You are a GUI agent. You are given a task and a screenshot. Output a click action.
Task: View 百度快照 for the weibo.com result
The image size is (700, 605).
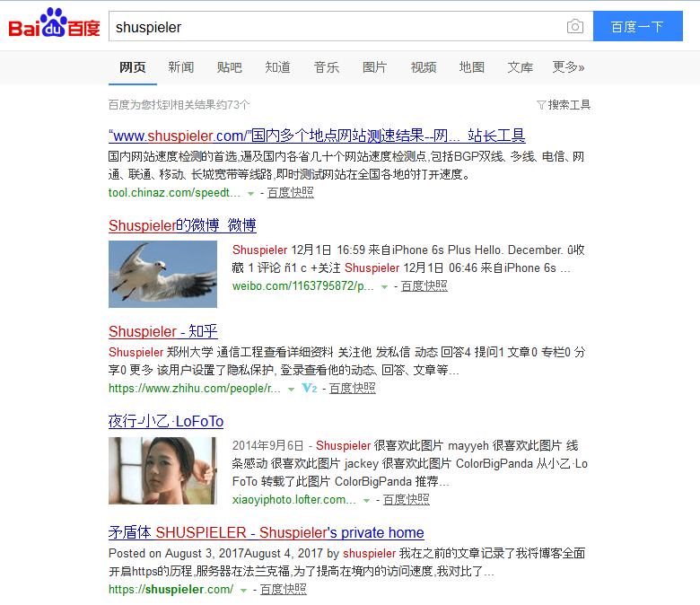point(424,286)
